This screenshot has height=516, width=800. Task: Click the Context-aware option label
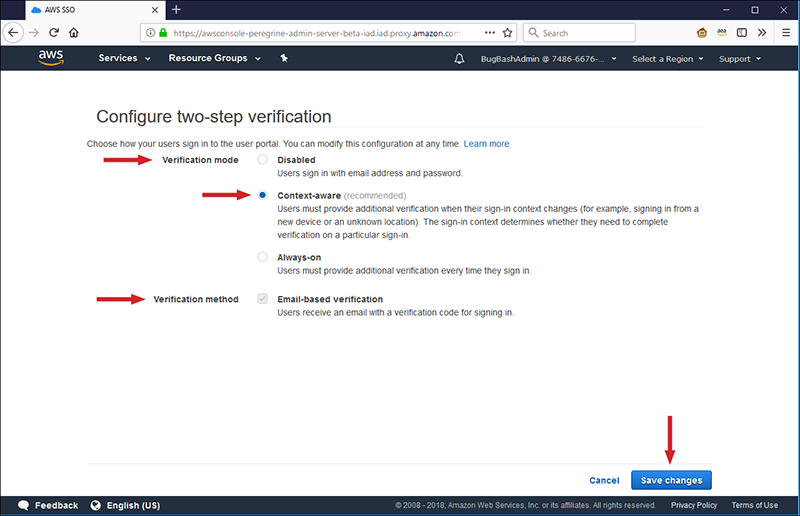pyautogui.click(x=309, y=195)
